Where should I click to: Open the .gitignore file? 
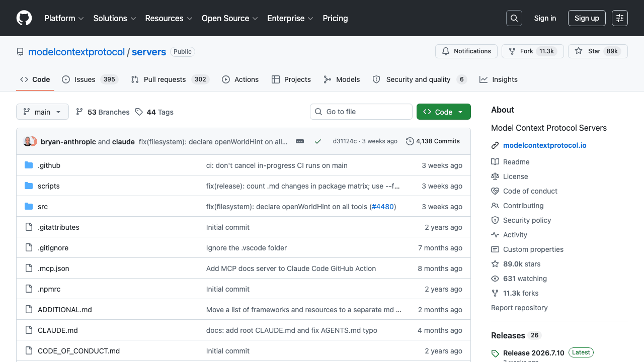pyautogui.click(x=53, y=248)
